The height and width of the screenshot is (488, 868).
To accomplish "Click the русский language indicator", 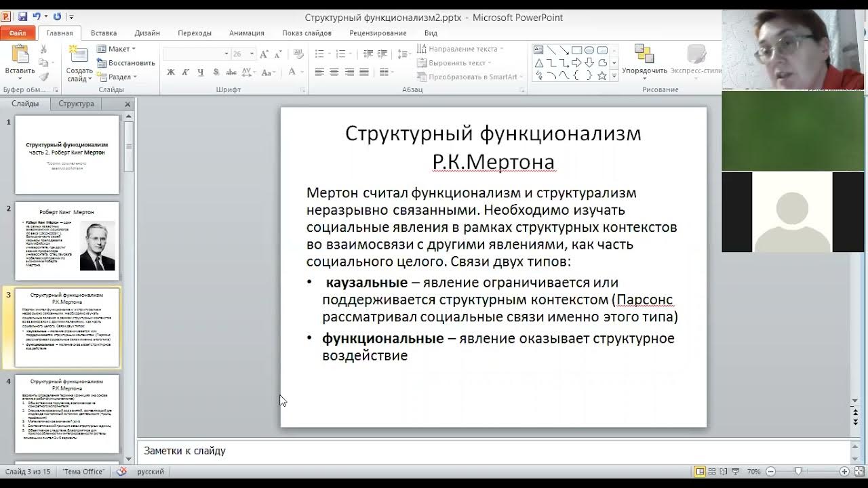I will pos(151,471).
